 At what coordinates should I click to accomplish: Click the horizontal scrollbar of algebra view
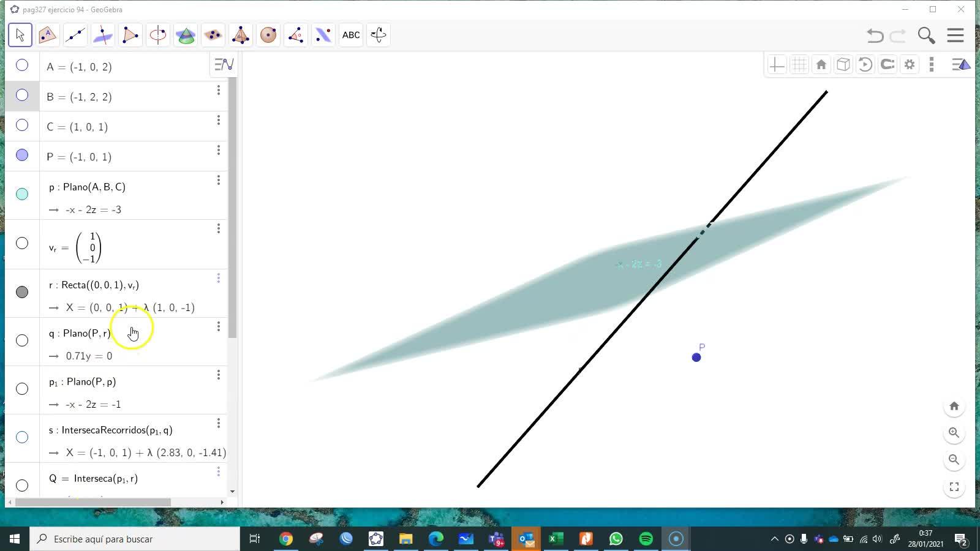[93, 502]
